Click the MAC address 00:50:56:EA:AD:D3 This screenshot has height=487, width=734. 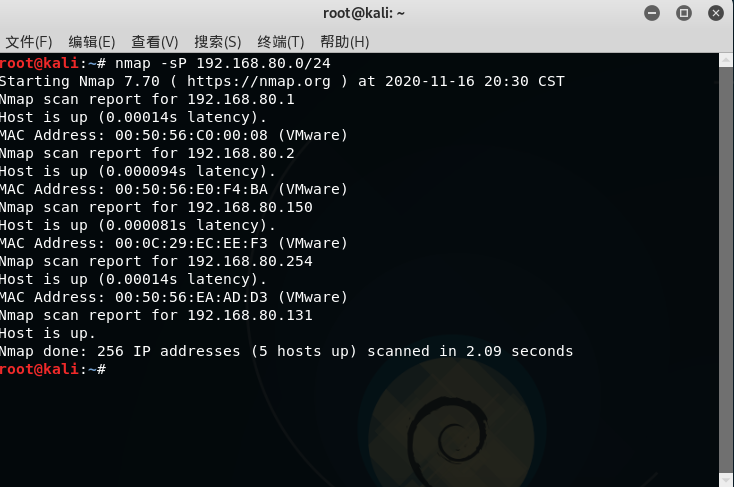click(191, 297)
